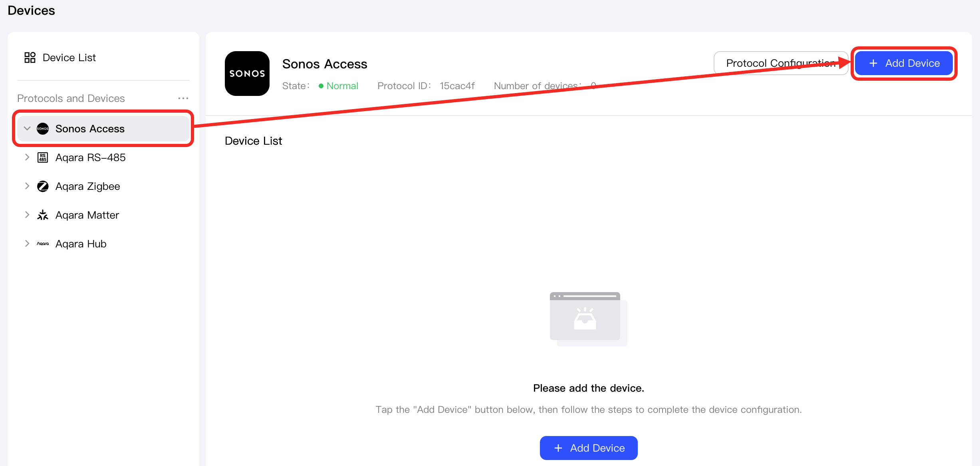Screen dimensions: 980x466
Task: Select Sonos Access in the protocol tree
Action: [x=103, y=129]
